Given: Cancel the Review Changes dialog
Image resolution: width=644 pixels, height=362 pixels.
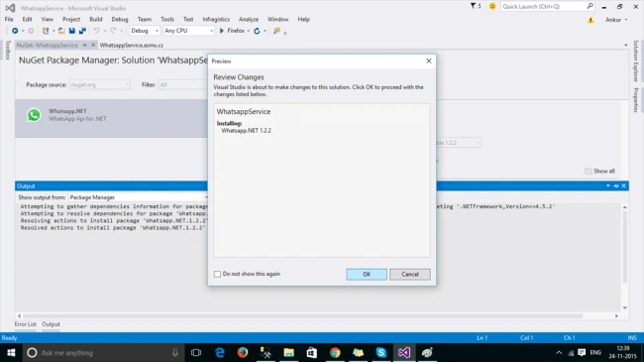Looking at the screenshot, I should click(x=410, y=275).
